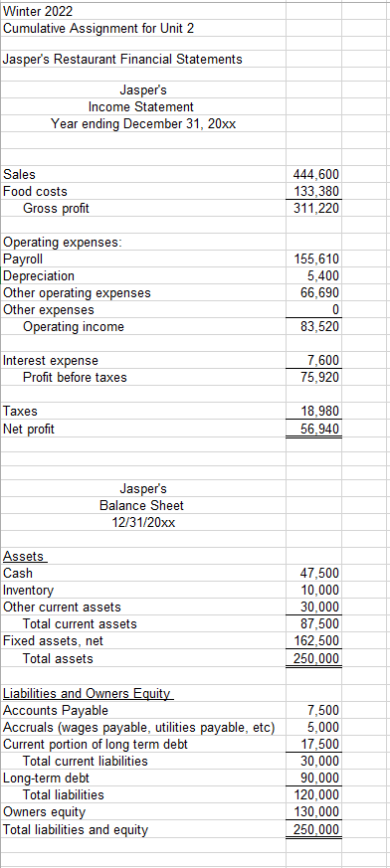390x868 pixels.
Task: Select the 'Income Statement' title cell
Action: pos(143,106)
